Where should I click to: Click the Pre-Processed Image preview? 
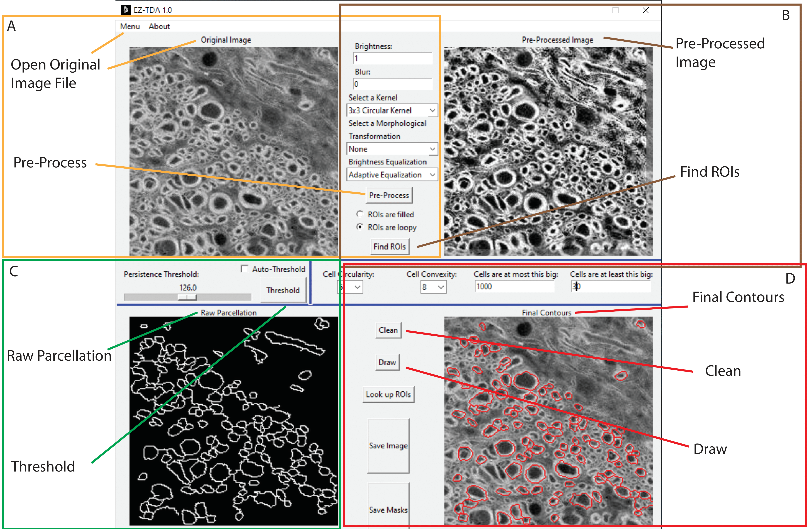[548, 151]
